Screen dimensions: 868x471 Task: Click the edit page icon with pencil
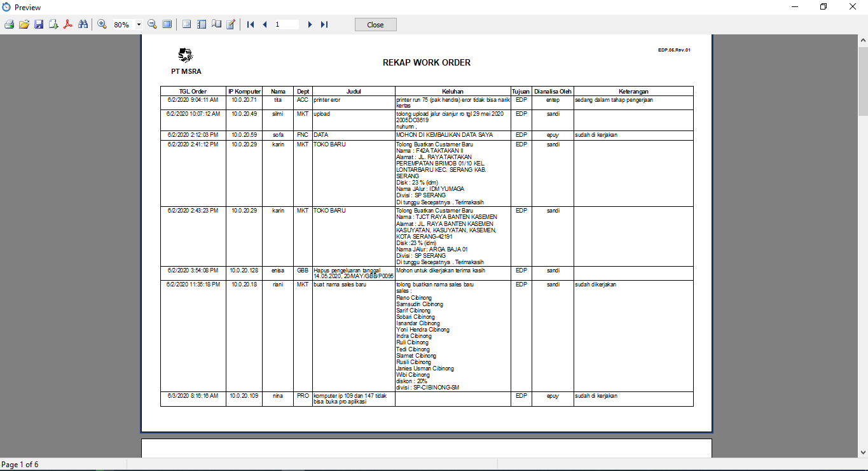[231, 24]
